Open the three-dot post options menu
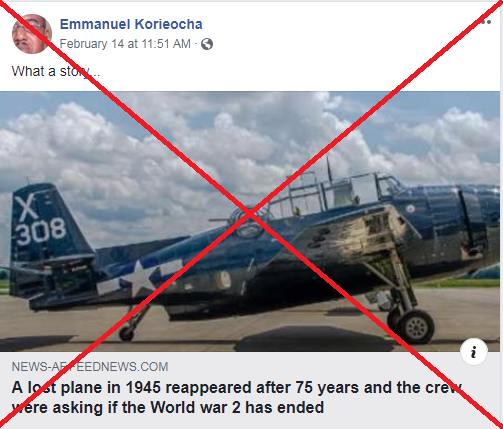Viewport: 503px width, 429px height. (485, 22)
